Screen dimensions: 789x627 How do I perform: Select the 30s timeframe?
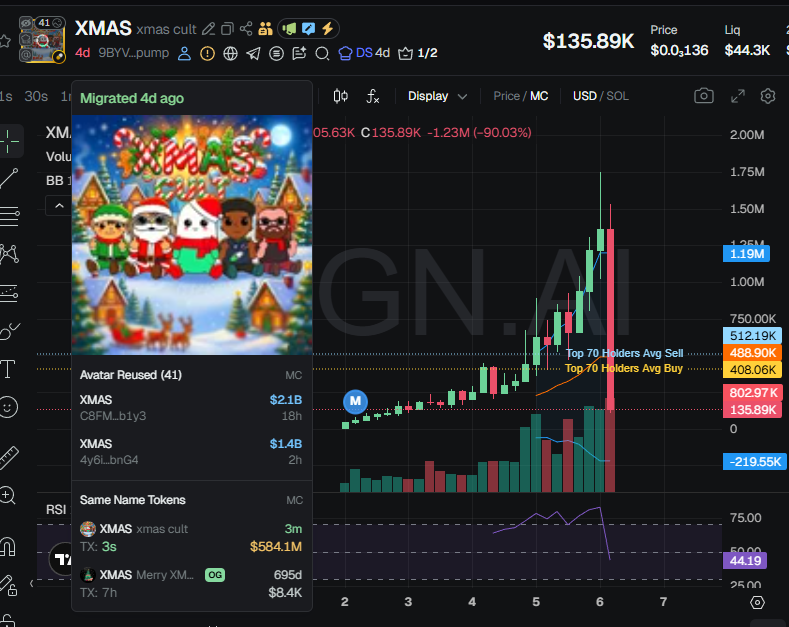click(36, 96)
